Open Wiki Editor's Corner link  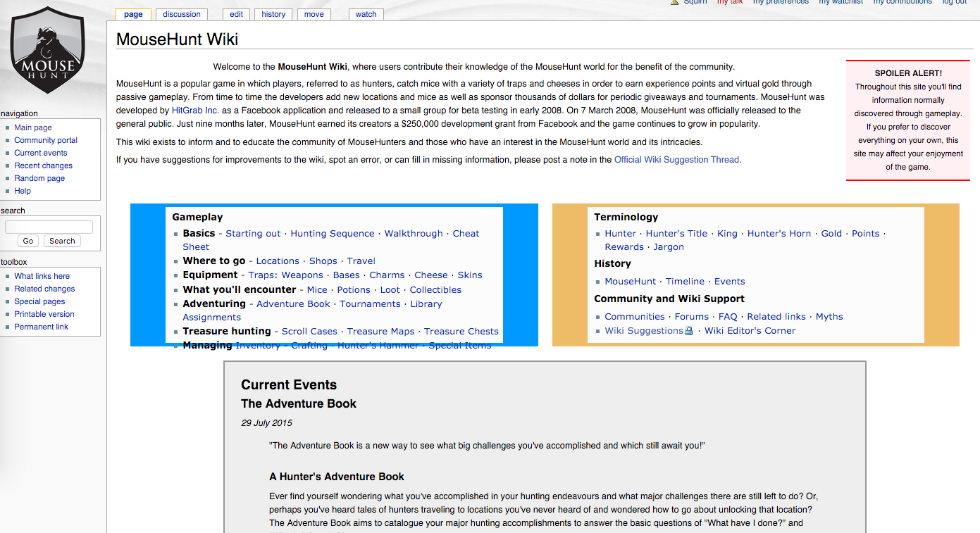pyautogui.click(x=750, y=331)
